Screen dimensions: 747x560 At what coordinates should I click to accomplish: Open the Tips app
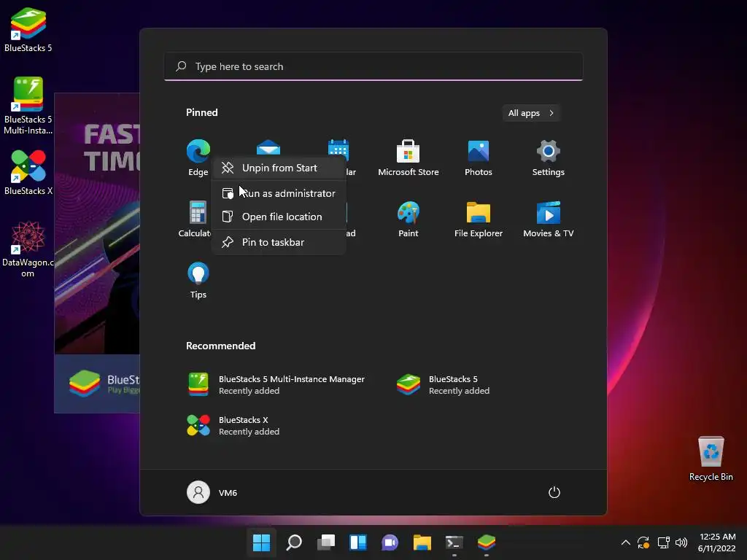point(198,281)
